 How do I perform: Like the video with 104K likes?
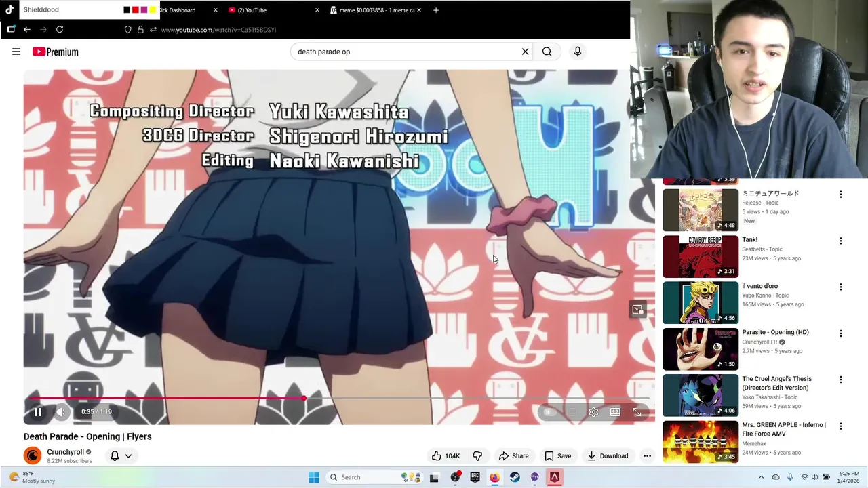[446, 455]
